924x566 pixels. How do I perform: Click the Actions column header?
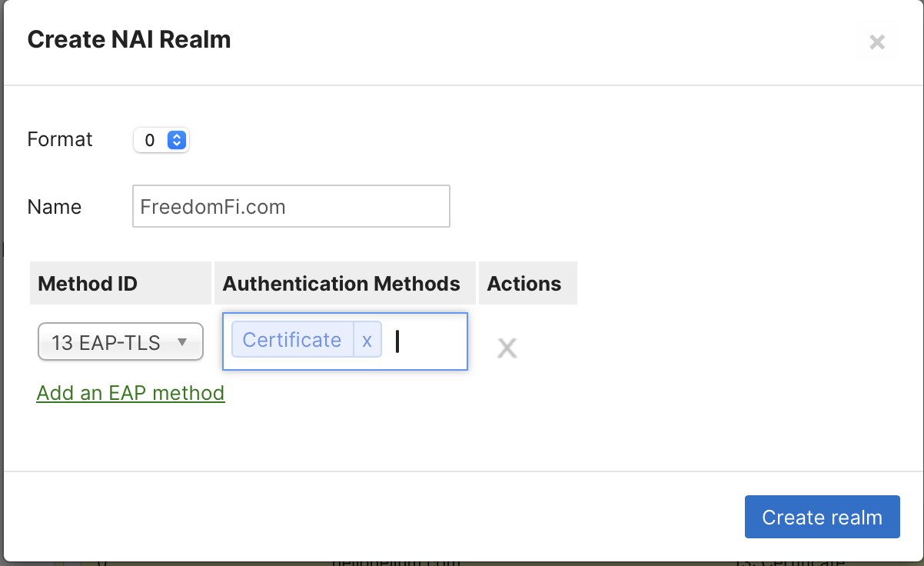click(524, 284)
